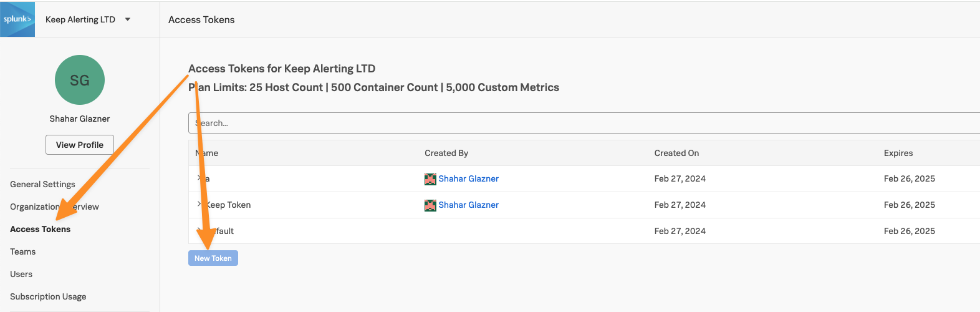Image resolution: width=980 pixels, height=312 pixels.
Task: Click the avatar icon in the 'a' token row
Action: point(430,179)
